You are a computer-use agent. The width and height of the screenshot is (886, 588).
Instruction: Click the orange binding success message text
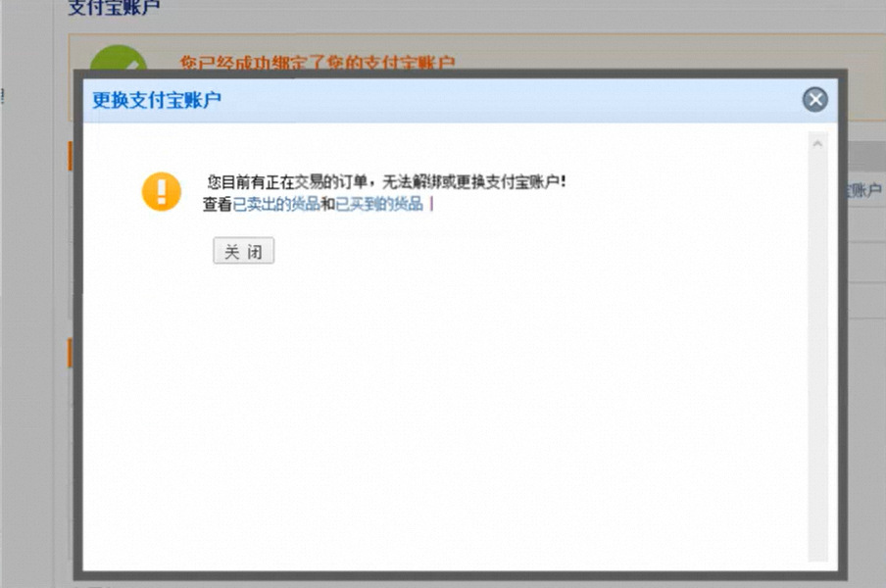click(318, 63)
